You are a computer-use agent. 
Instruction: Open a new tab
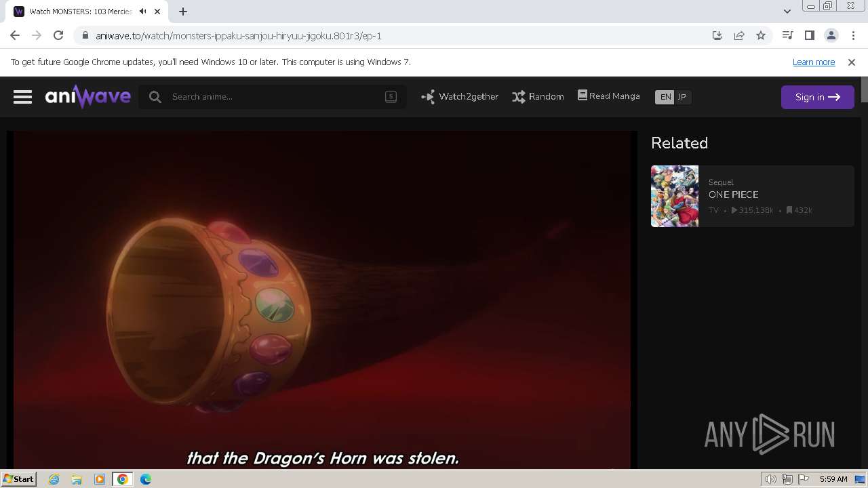pyautogui.click(x=183, y=12)
